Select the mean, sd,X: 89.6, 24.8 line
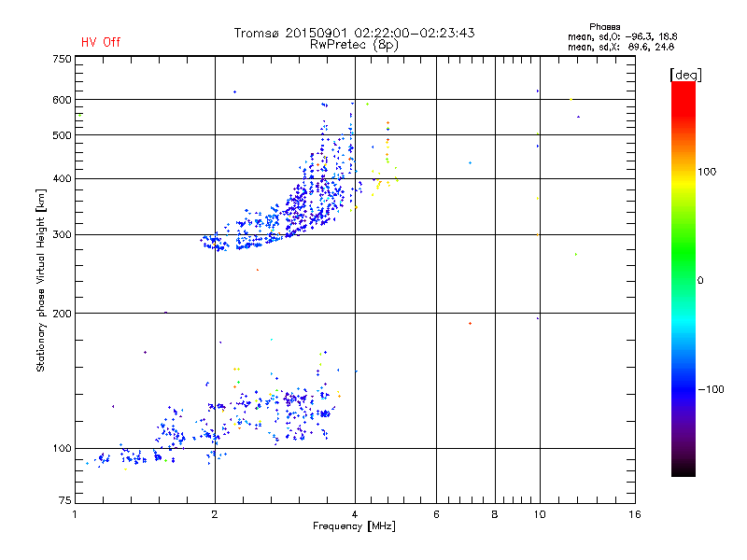Screen dimensions: 747x560 pos(621,48)
